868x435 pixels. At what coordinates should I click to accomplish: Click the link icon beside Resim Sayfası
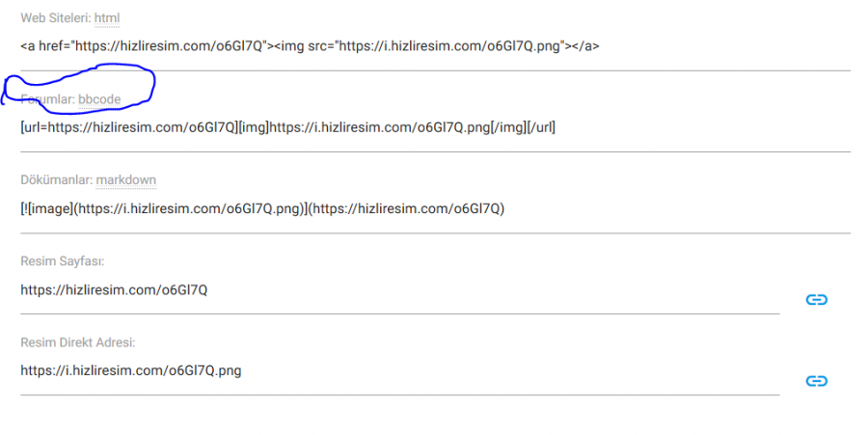816,300
